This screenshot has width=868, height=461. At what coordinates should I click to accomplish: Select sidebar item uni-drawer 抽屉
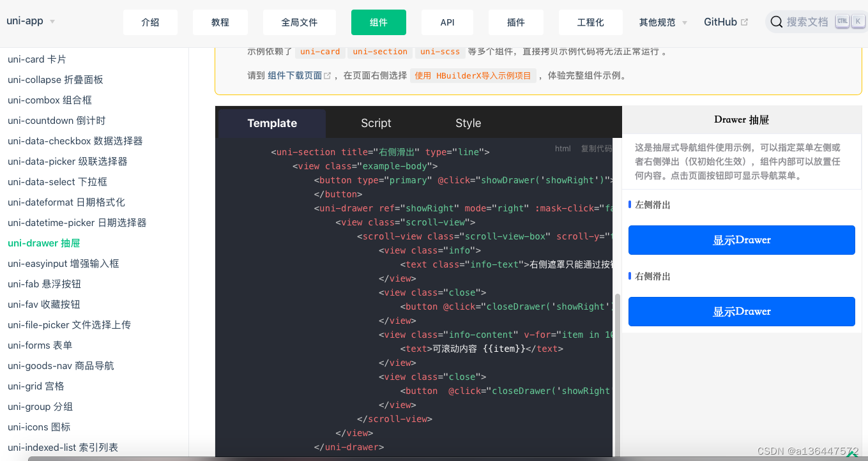[x=44, y=243]
